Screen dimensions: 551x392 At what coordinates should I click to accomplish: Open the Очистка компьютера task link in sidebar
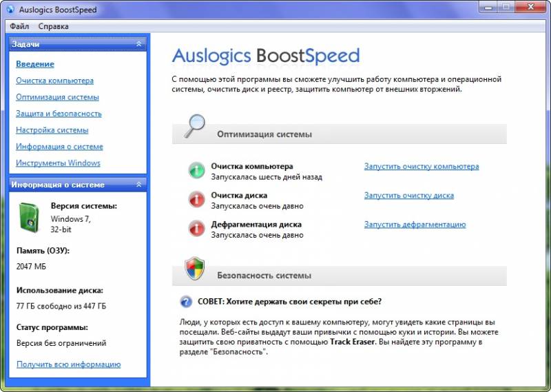(x=55, y=81)
